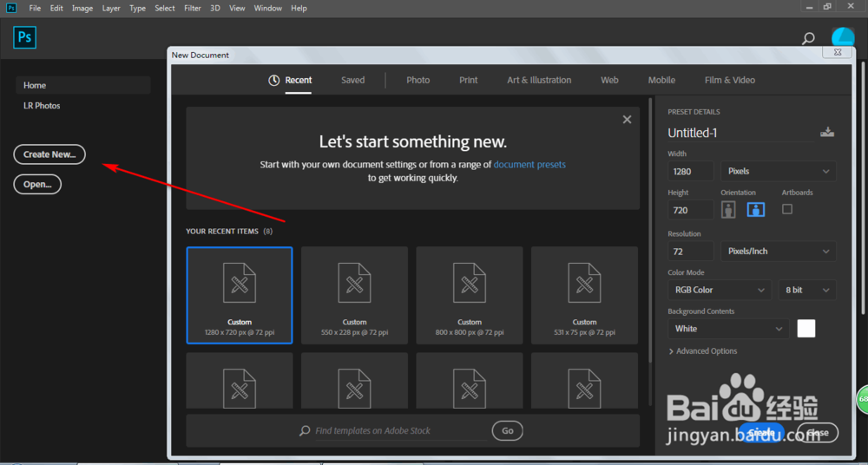Click the Photoshop home logo icon
This screenshot has height=465, width=868.
pyautogui.click(x=25, y=37)
